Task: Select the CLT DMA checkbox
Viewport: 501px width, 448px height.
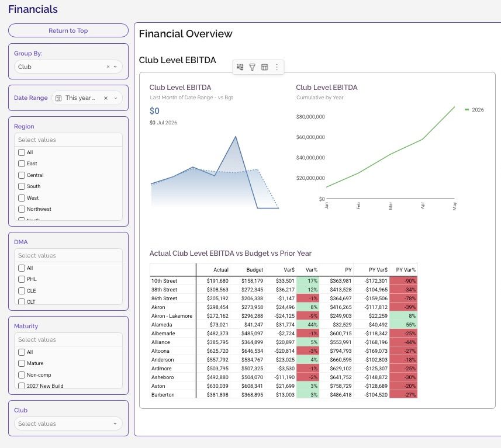Action: click(x=22, y=301)
